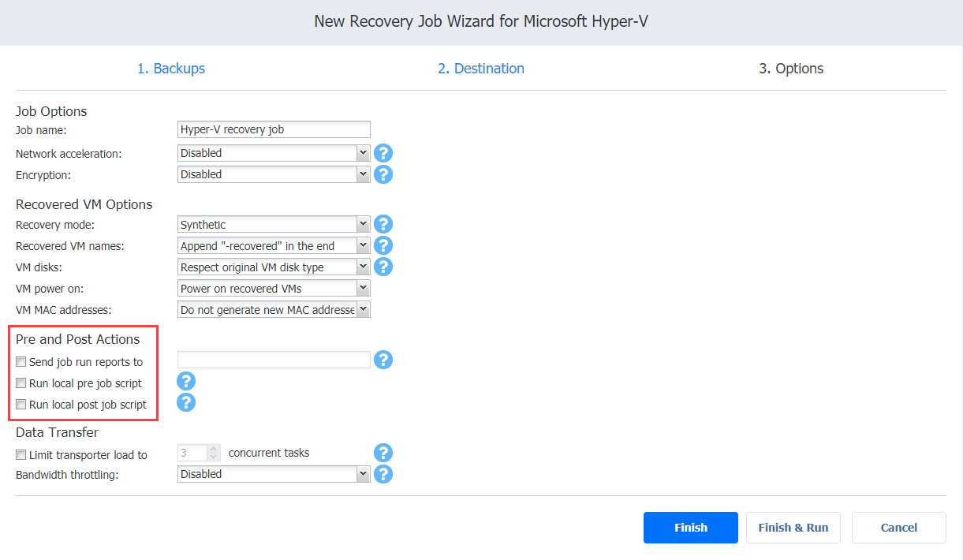Image resolution: width=963 pixels, height=560 pixels.
Task: Show help for Recovery mode setting
Action: [x=383, y=225]
